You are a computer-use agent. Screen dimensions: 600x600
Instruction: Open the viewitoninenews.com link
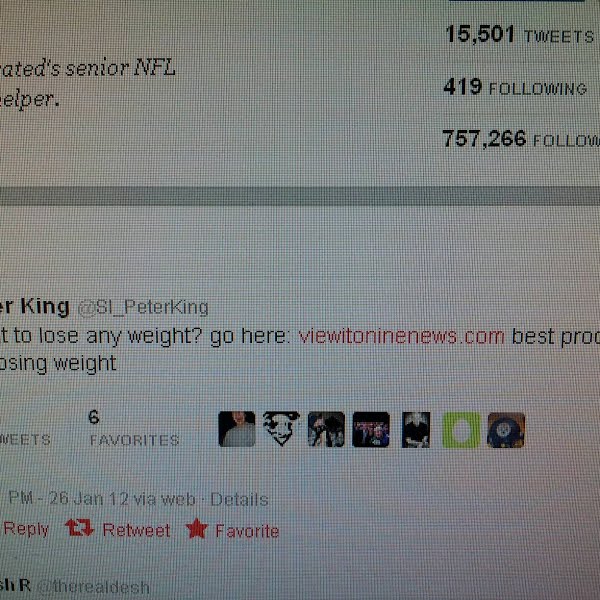pyautogui.click(x=401, y=337)
